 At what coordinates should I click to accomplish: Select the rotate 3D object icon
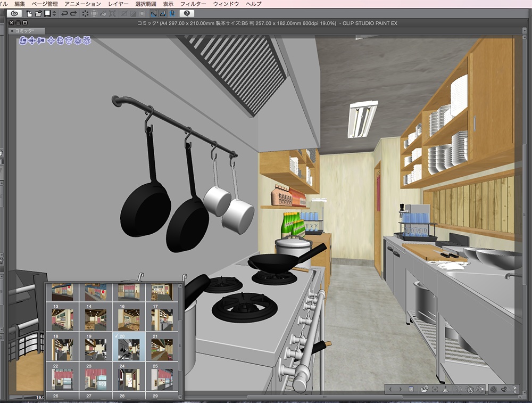pyautogui.click(x=60, y=40)
